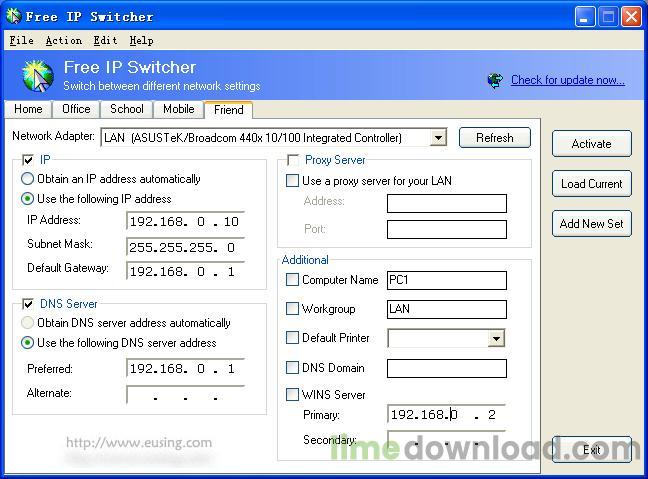Select Obtain an IP address automatically
The width and height of the screenshot is (648, 479).
pos(28,179)
